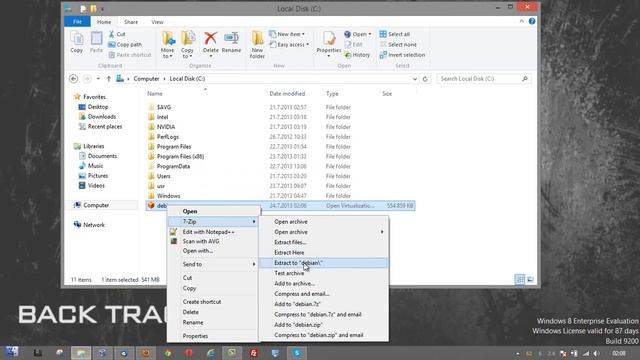640x360 pixels.
Task: Click the Refresh button next to address bar
Action: point(425,79)
